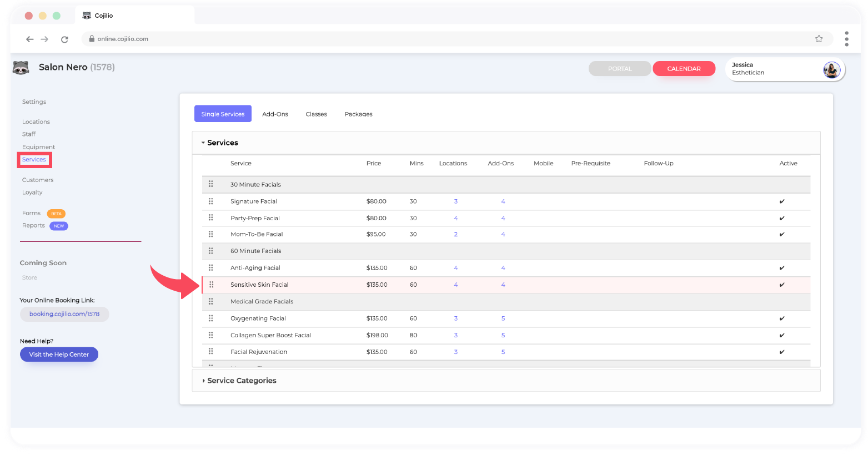This screenshot has height=466, width=868.
Task: Switch to the Add-Ons tab
Action: coord(275,114)
